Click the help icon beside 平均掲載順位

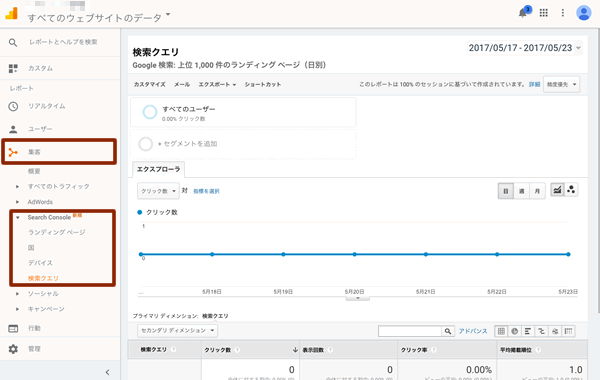538,350
